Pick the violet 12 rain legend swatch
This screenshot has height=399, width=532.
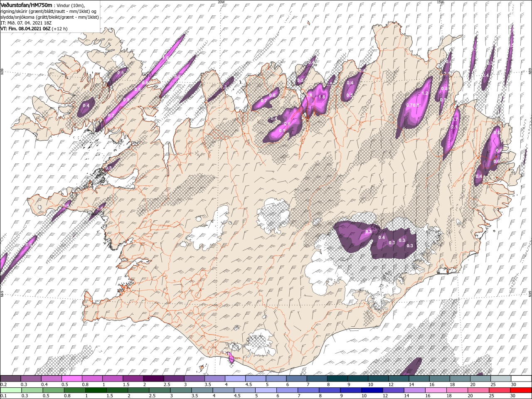pyautogui.click(x=393, y=390)
